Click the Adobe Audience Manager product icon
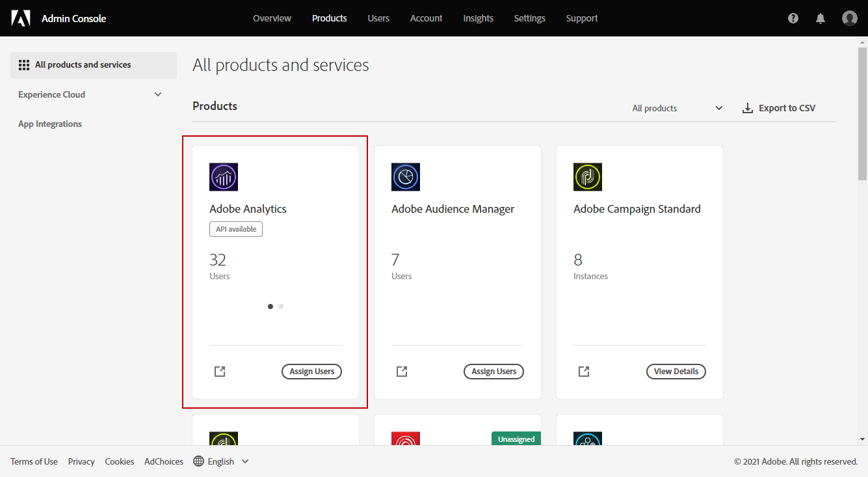The height and width of the screenshot is (477, 868). [406, 177]
